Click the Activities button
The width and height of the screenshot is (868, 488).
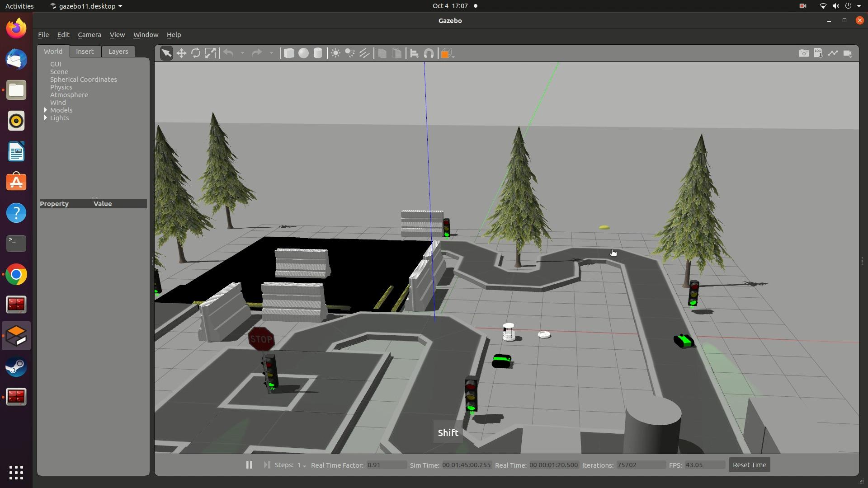click(x=19, y=6)
